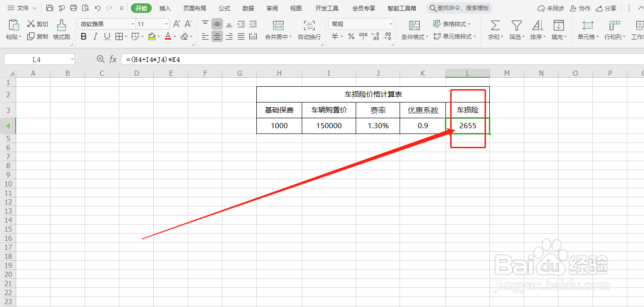Expand the number format 常规 dropdown
The width and height of the screenshot is (644, 307).
390,23
